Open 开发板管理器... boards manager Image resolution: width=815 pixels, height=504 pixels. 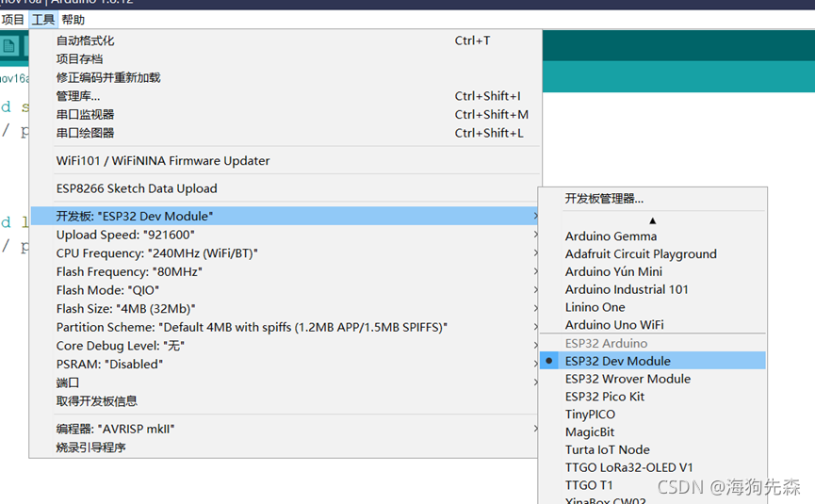652,199
